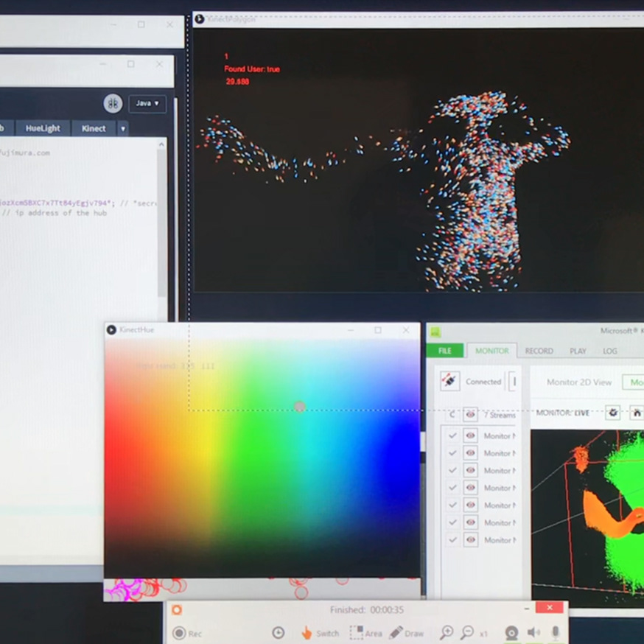Open the FILE menu in Kinect Studio

point(445,351)
